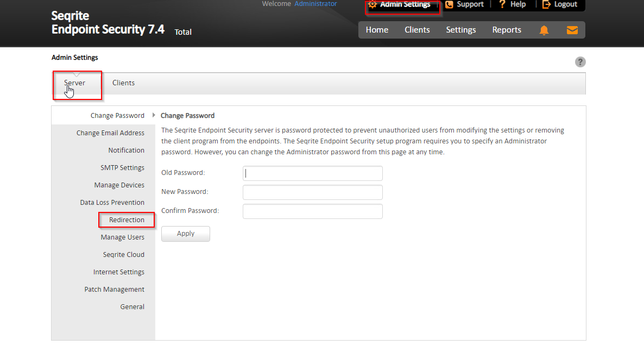Log out using the Logout link
Image resolution: width=644 pixels, height=364 pixels.
[x=560, y=4]
